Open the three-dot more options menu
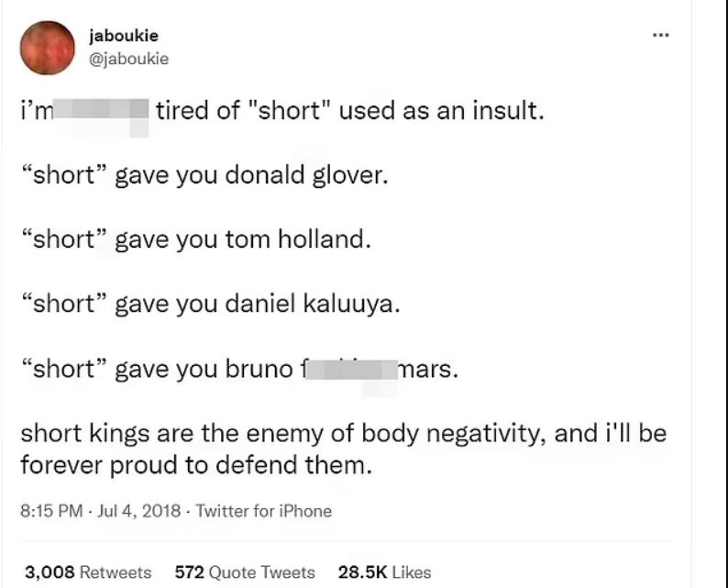The height and width of the screenshot is (588, 728). tap(660, 37)
